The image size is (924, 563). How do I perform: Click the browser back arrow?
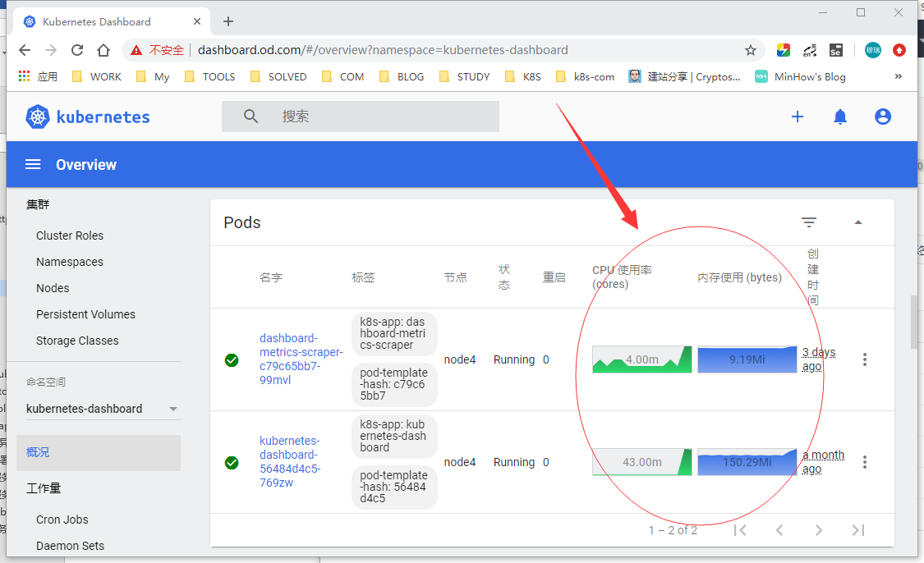point(24,50)
